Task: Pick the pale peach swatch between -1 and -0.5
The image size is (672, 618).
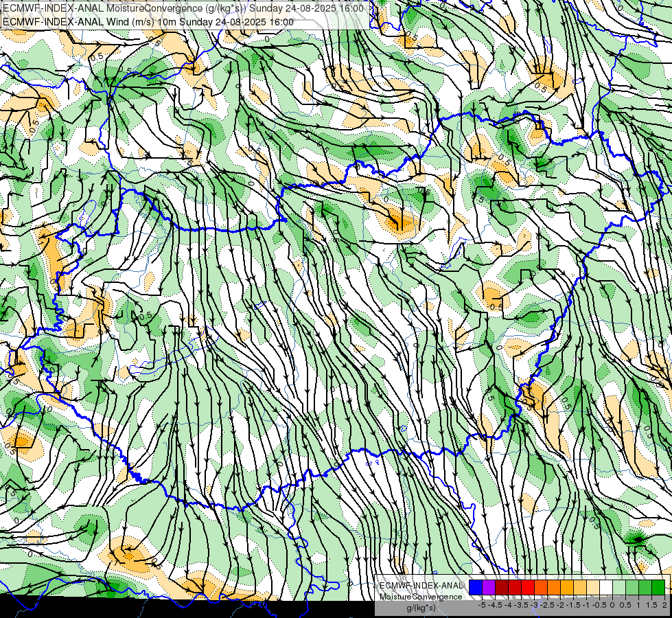Action: [x=593, y=588]
